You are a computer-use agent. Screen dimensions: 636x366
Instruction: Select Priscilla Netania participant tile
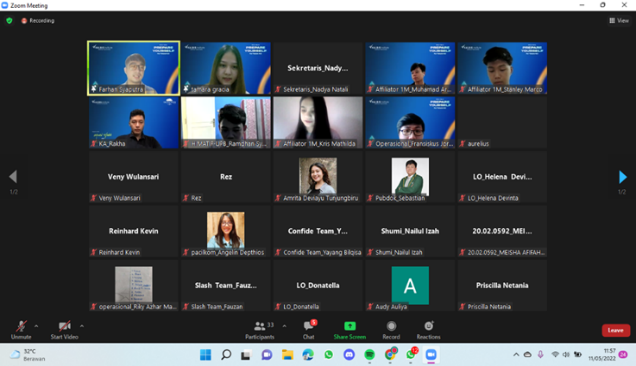click(x=502, y=286)
